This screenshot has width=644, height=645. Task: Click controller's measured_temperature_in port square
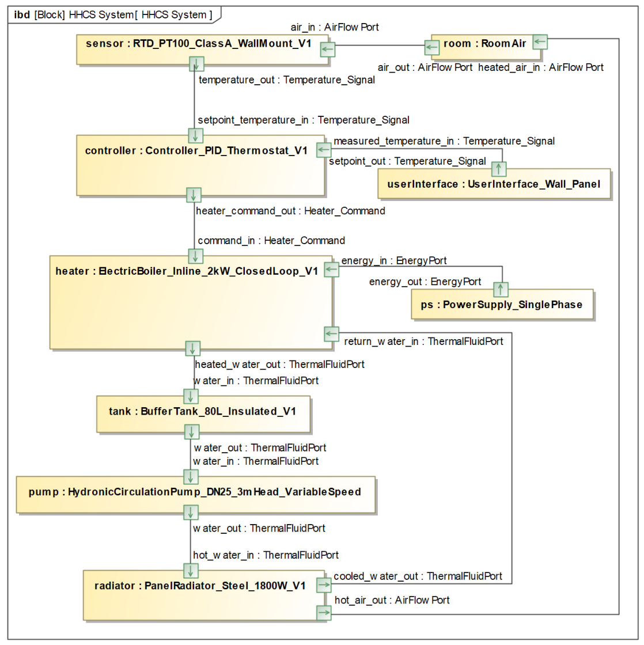coord(324,150)
